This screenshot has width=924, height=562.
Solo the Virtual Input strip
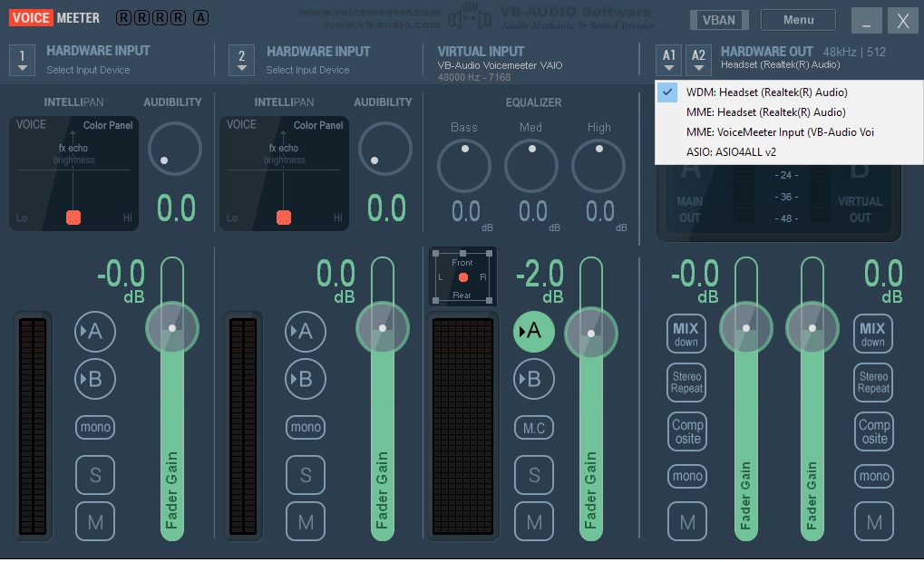(x=534, y=475)
